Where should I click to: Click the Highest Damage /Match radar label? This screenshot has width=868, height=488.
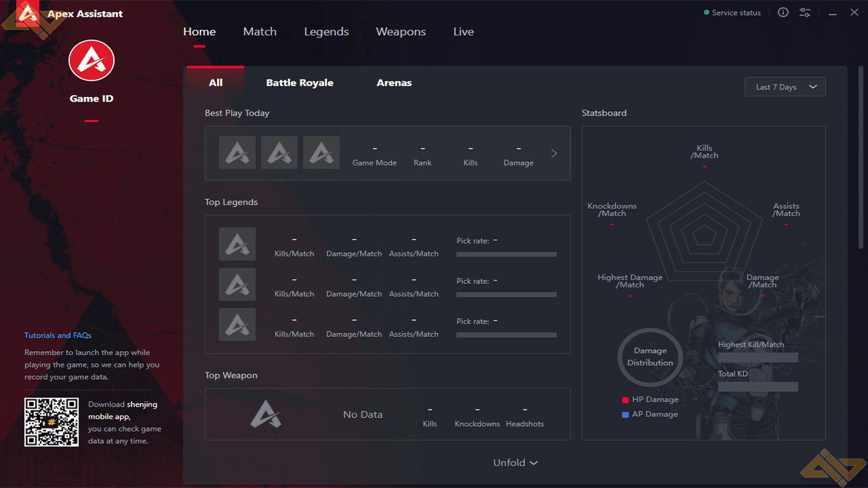[x=630, y=281]
